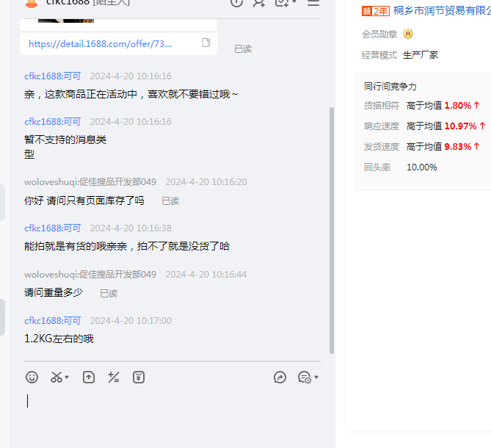The width and height of the screenshot is (491, 448).
Task: Click sender name cfkc1688:可可 at 10:17:00
Action: [x=53, y=321]
